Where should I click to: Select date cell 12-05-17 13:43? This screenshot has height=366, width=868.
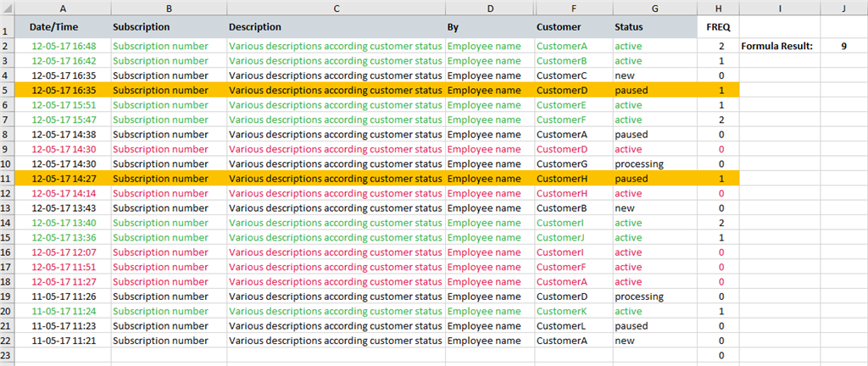63,208
